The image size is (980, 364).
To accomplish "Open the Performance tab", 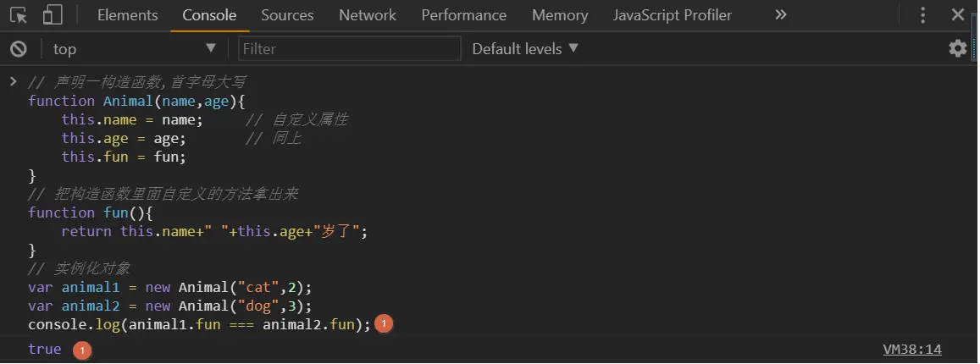I will (463, 15).
